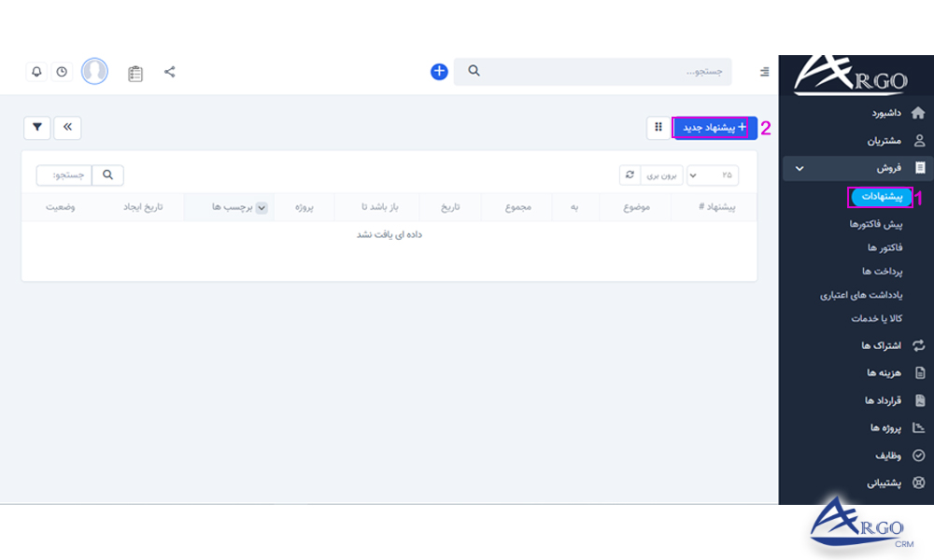Open the filter icon above the table
Image resolution: width=934 pixels, height=560 pixels.
(36, 128)
